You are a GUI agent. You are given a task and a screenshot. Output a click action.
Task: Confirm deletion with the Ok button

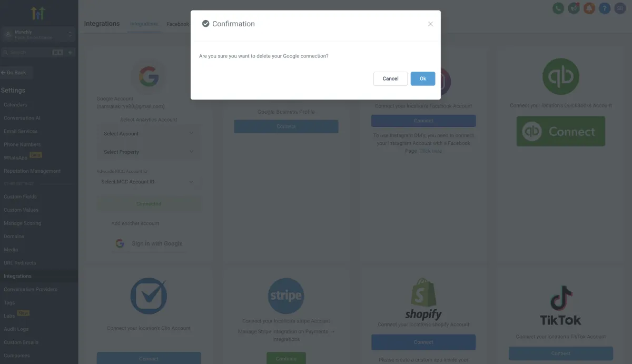[423, 78]
